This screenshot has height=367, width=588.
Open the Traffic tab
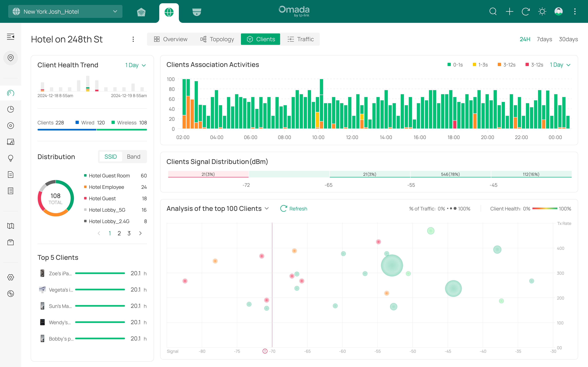point(301,39)
